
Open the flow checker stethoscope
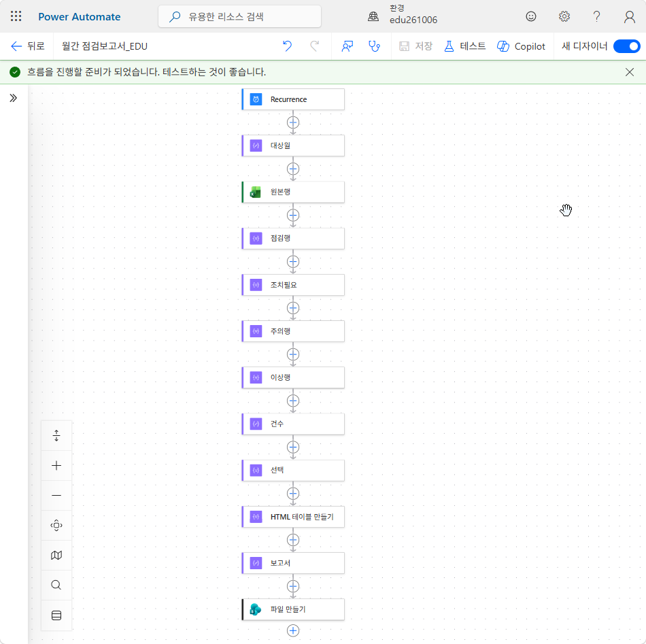pyautogui.click(x=374, y=46)
